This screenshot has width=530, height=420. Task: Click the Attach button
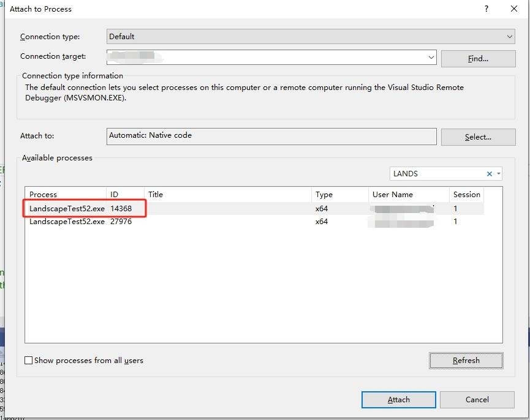pyautogui.click(x=398, y=400)
